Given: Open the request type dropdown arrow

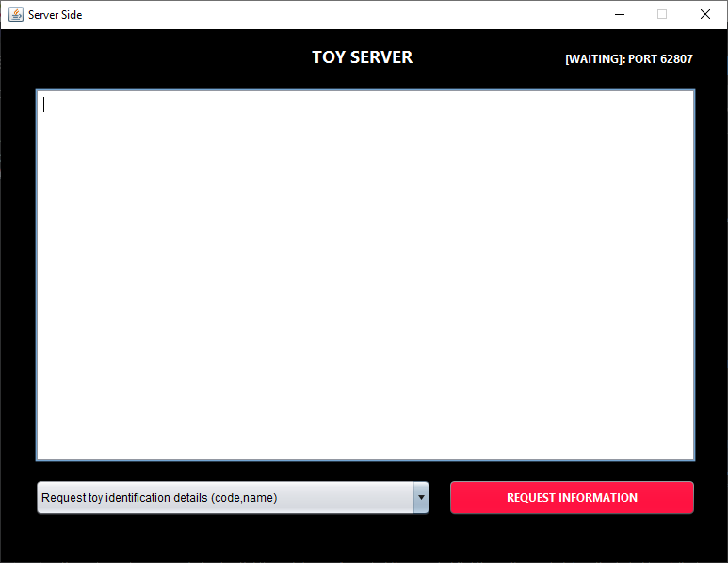Looking at the screenshot, I should [421, 497].
